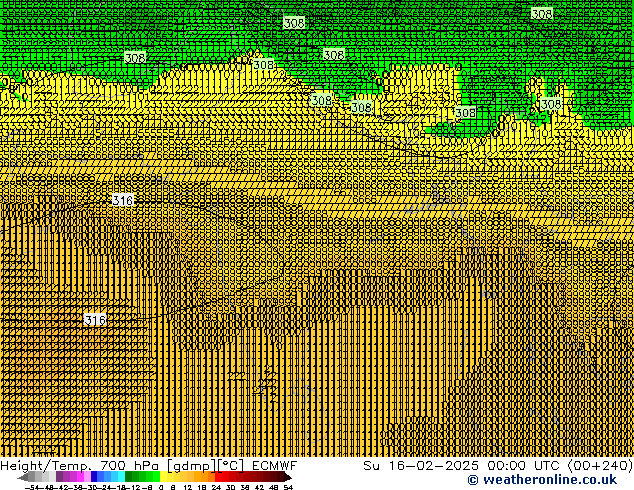Click the cyan segment of the temperature scale

pyautogui.click(x=121, y=477)
